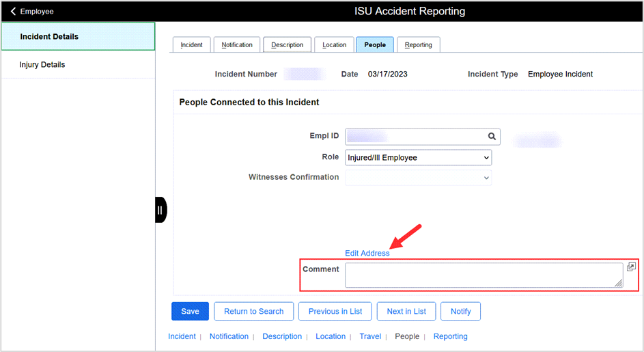Screen dimensions: 644x352
Task: Click the bottom Notification link
Action: (x=229, y=336)
